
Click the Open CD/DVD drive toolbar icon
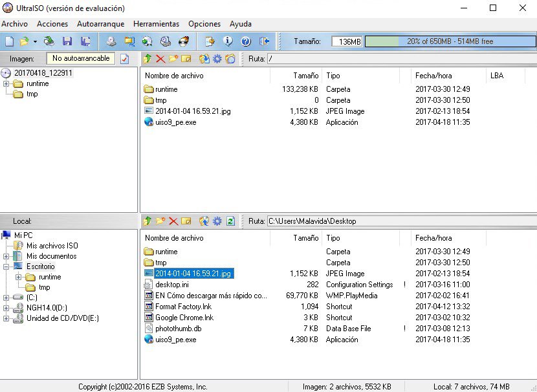(49, 41)
